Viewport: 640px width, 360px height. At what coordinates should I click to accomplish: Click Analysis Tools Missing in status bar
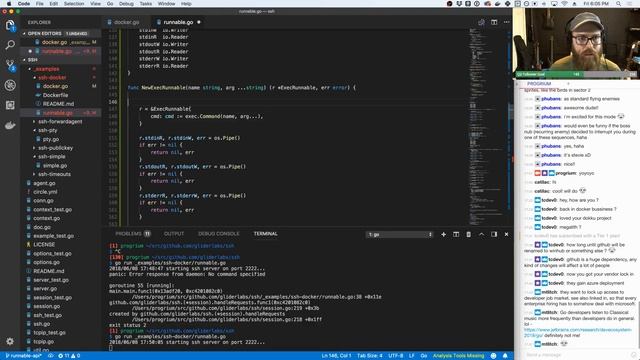pyautogui.click(x=458, y=356)
